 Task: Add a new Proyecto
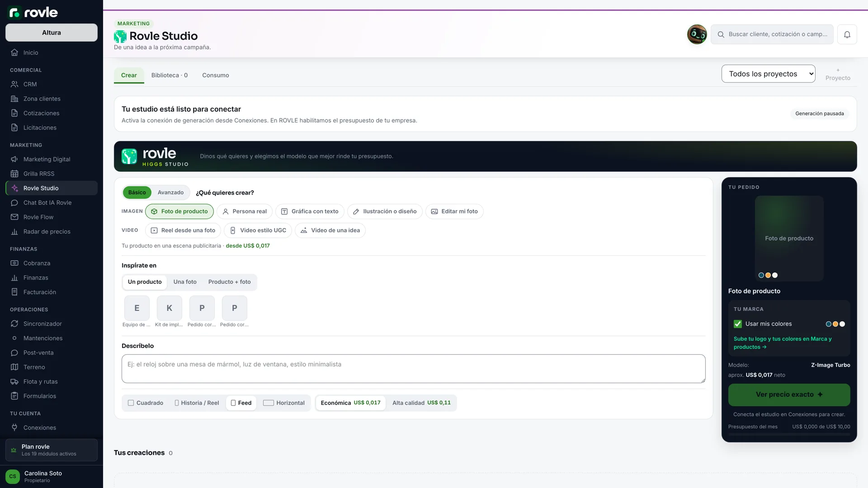pyautogui.click(x=838, y=75)
